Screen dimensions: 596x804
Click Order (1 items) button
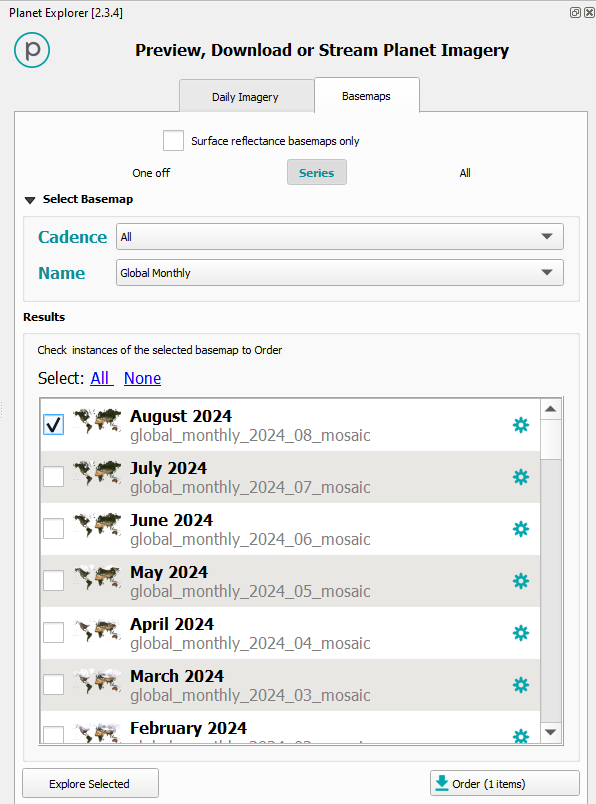[x=505, y=783]
